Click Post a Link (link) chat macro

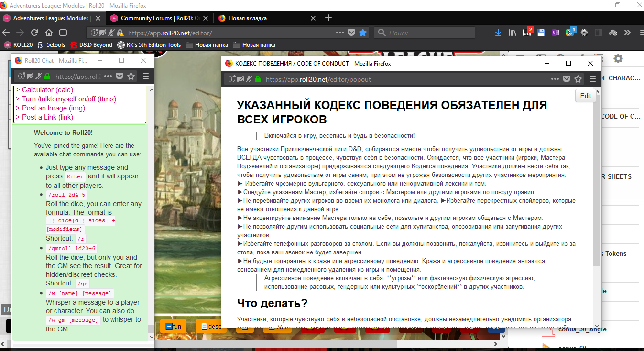(x=44, y=117)
